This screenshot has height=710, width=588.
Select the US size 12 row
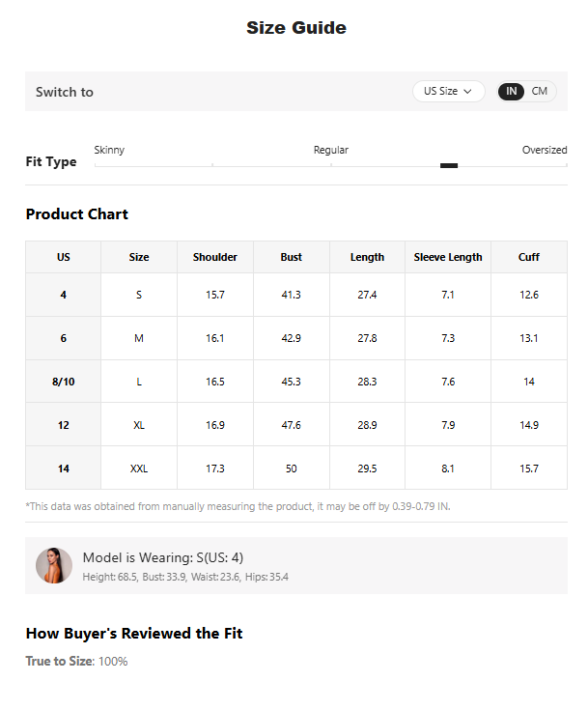click(x=296, y=425)
